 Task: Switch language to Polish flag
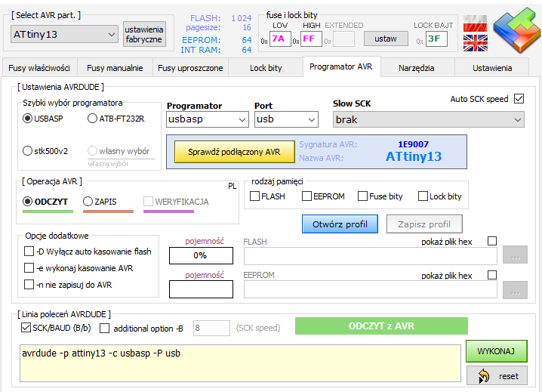point(475,23)
